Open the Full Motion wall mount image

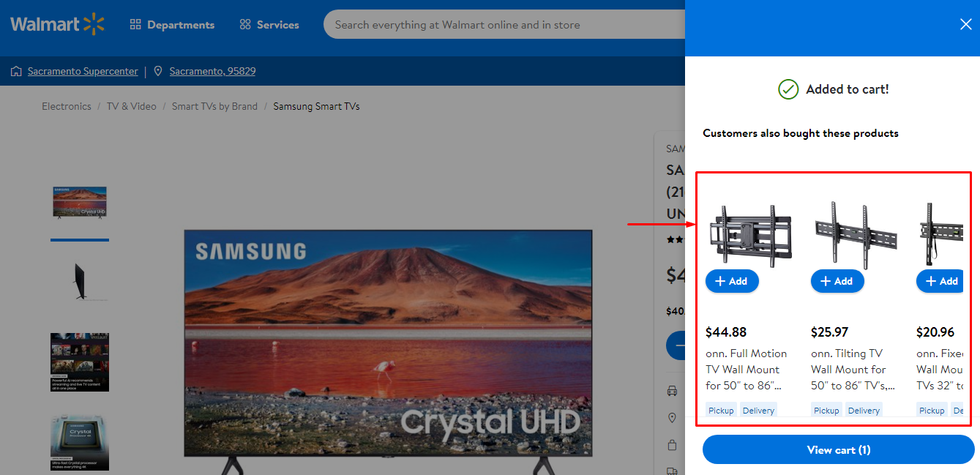(749, 234)
